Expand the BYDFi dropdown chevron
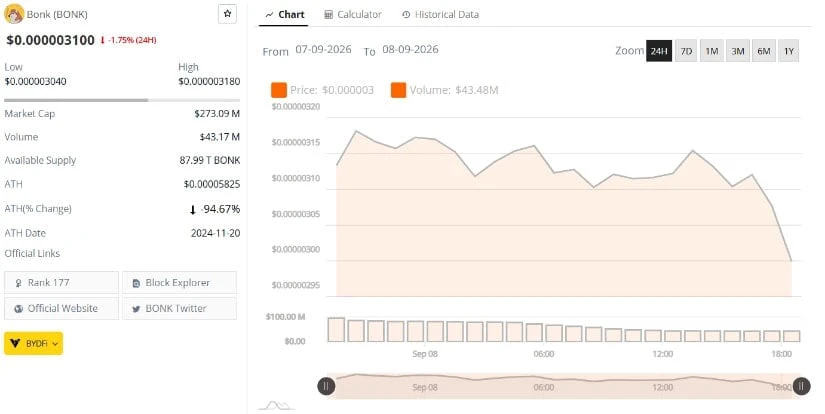The width and height of the screenshot is (825, 414). pyautogui.click(x=55, y=344)
